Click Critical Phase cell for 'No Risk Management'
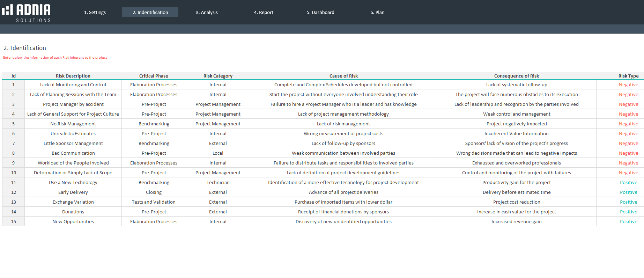The image size is (644, 278). 154,124
